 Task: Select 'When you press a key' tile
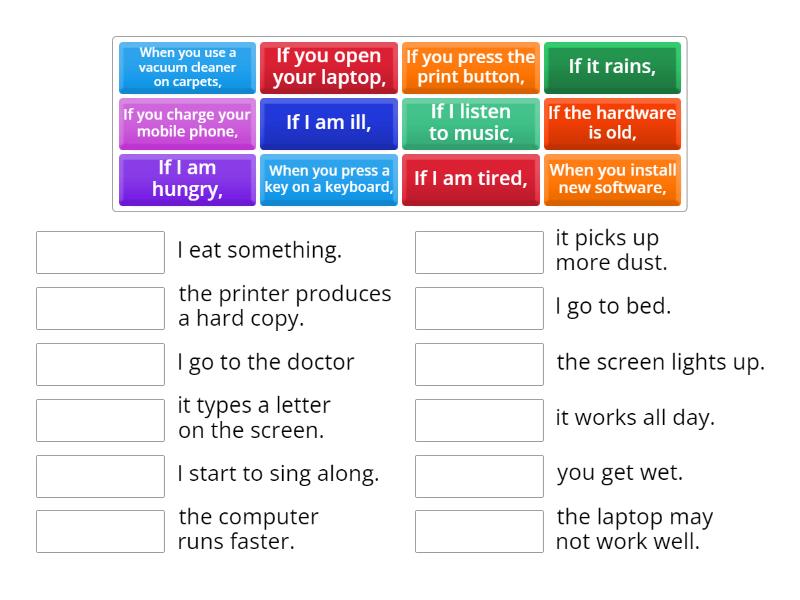329,179
